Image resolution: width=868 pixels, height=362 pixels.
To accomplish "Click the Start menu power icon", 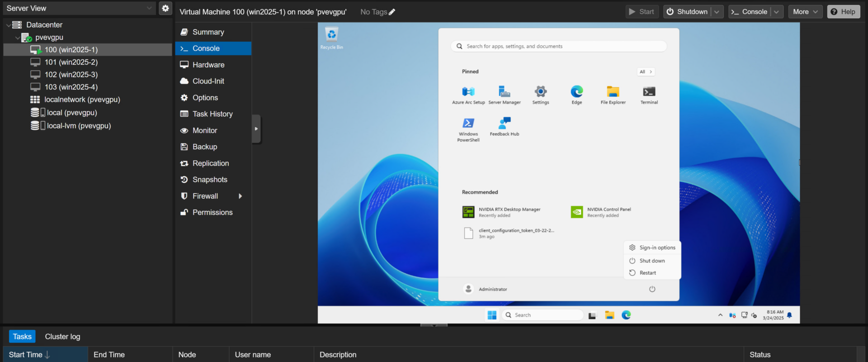I will 652,289.
